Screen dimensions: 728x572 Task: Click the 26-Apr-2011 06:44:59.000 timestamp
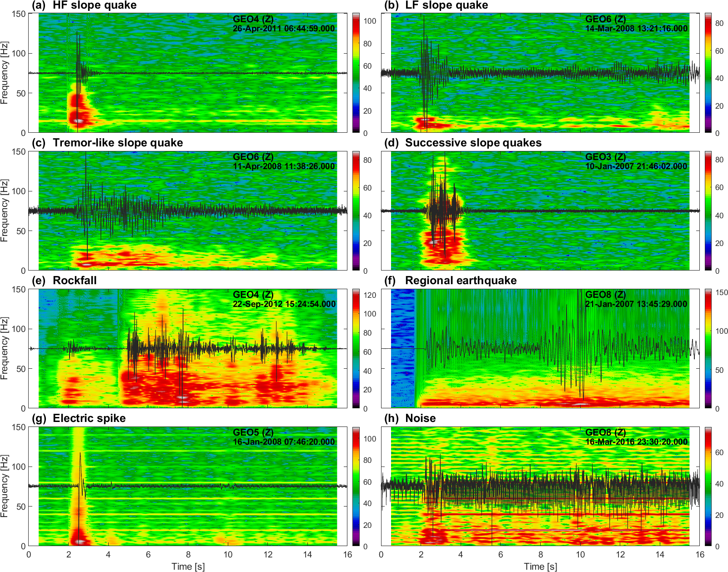(284, 29)
